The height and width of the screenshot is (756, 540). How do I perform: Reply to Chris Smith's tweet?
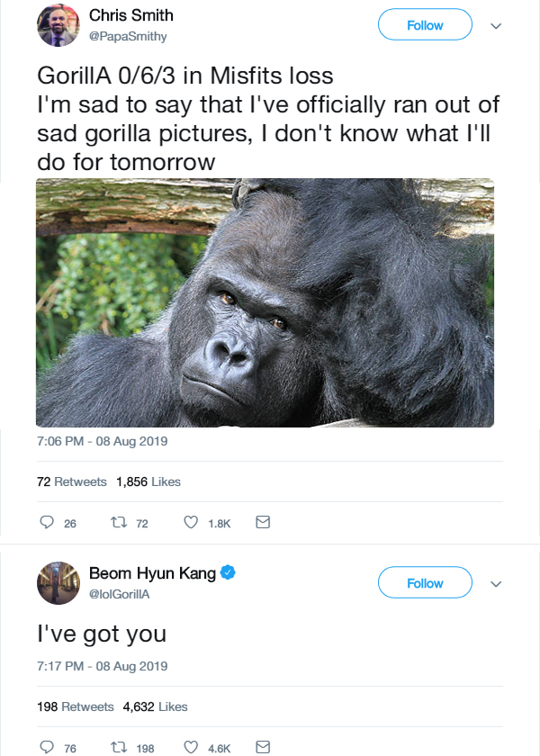coord(49,523)
